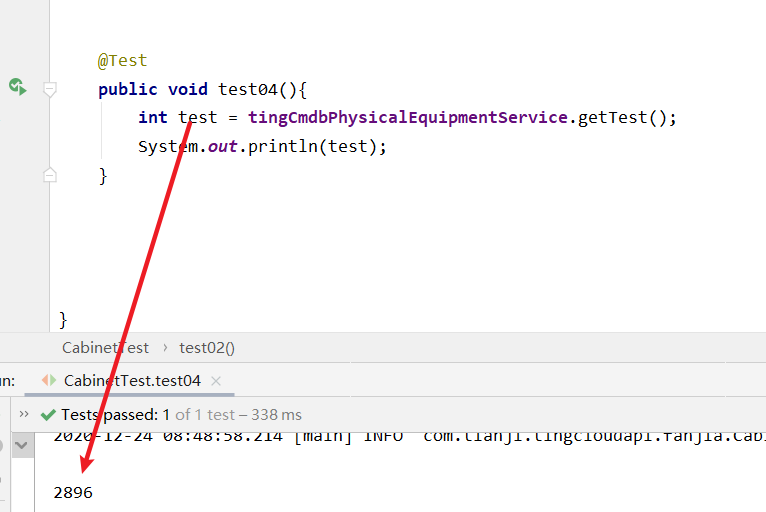Collapse the test04 method fold marker
Screen dimensions: 766x512
click(x=49, y=89)
